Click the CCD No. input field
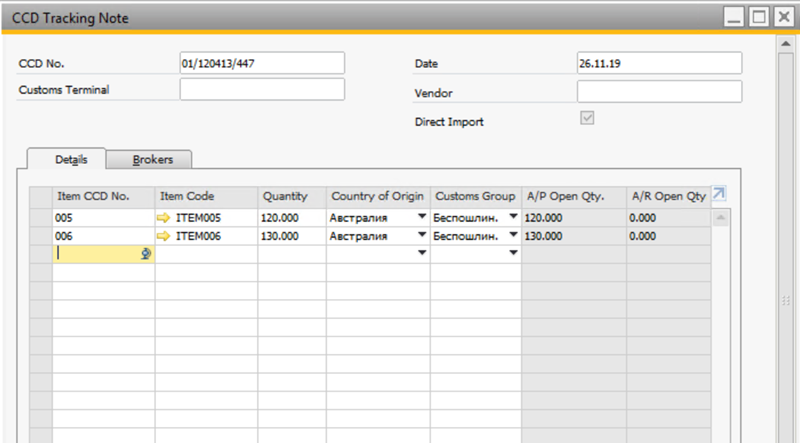Screen dimensions: 800x443 pos(262,63)
